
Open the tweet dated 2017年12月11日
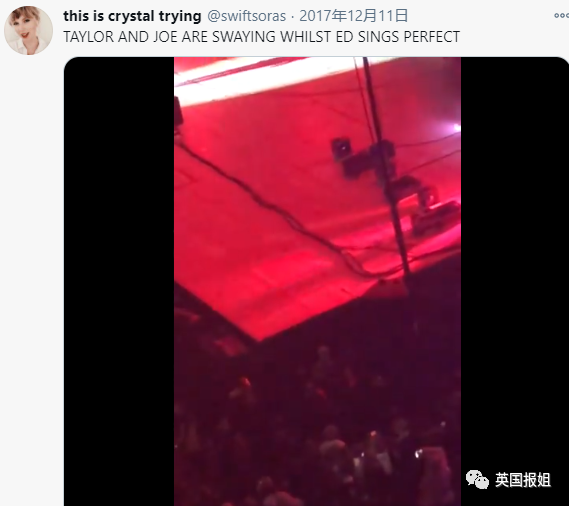(x=353, y=16)
